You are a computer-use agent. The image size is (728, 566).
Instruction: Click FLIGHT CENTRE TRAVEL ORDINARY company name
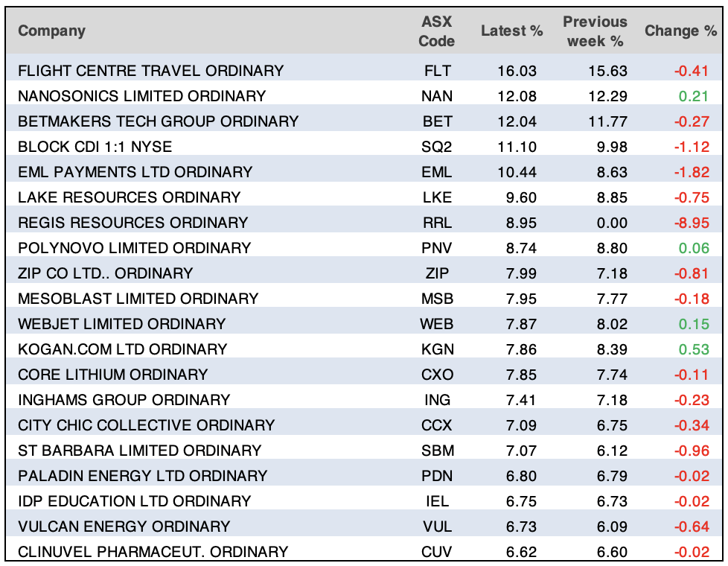[x=150, y=71]
